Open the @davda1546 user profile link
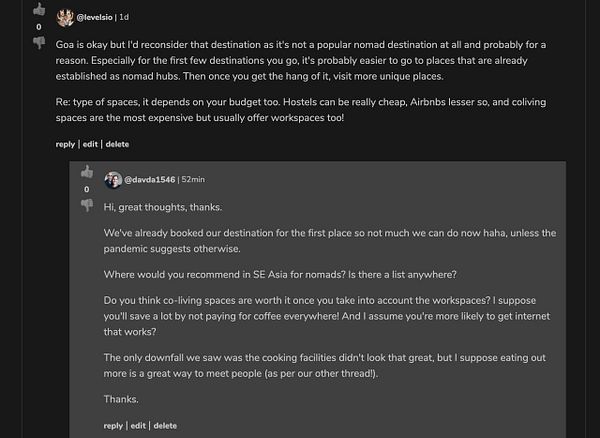Screen dimensions: 600x438 tap(149, 180)
